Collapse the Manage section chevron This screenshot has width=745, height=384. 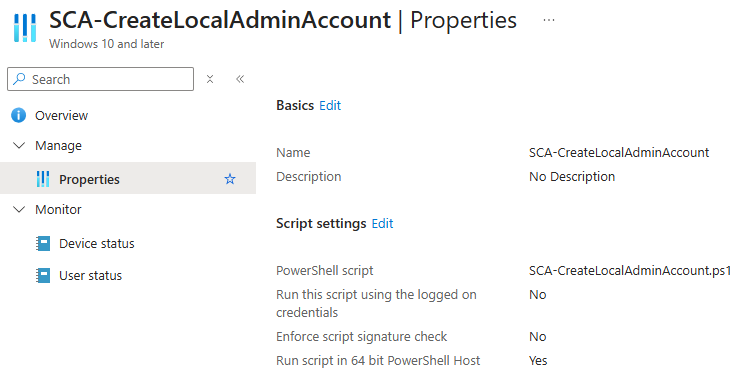click(19, 145)
